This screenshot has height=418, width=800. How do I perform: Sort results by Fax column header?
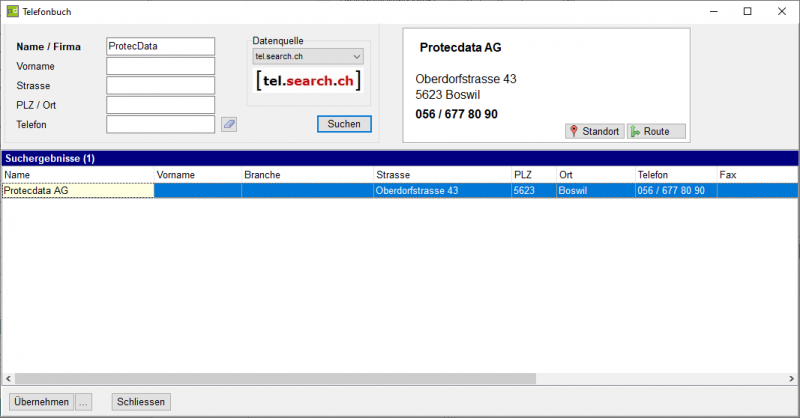pos(758,175)
